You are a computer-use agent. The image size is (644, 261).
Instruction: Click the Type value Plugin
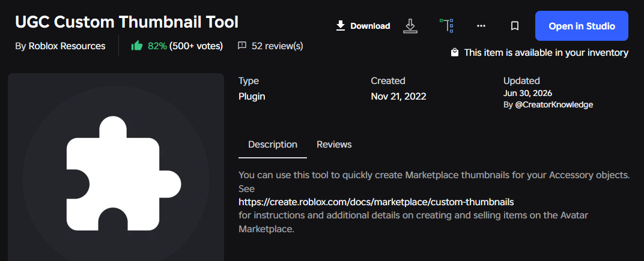(252, 97)
